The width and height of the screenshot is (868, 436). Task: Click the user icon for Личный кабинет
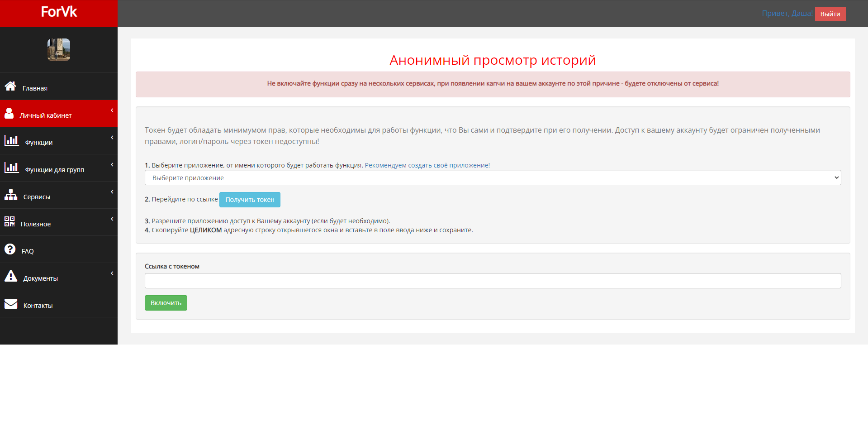[x=9, y=113]
